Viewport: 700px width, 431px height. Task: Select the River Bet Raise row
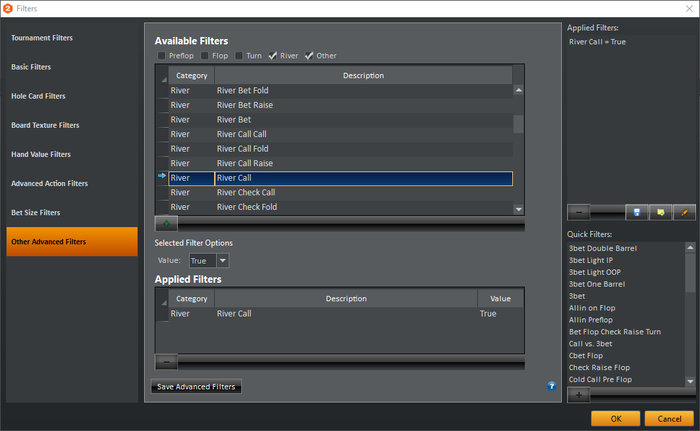point(341,105)
